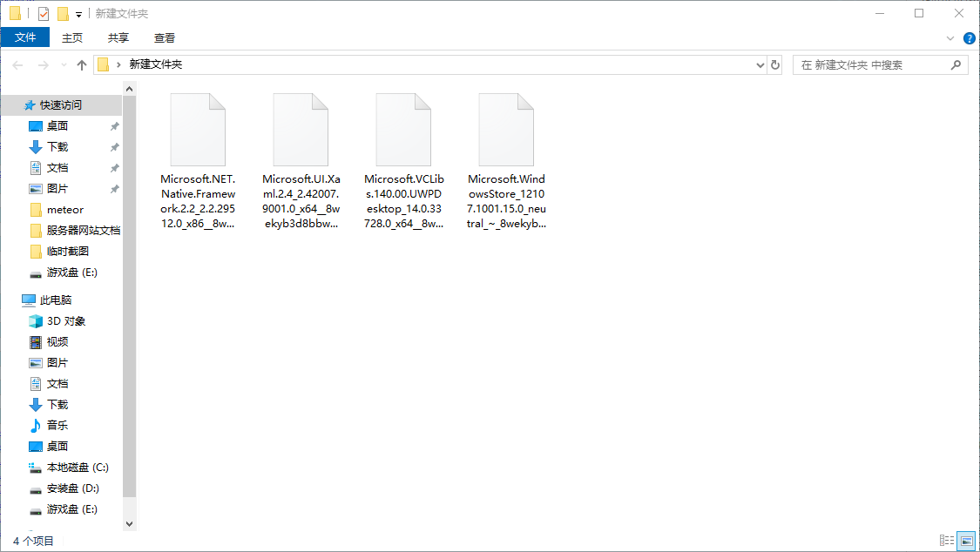Open 图片 under quick access
980x552 pixels.
(57, 189)
